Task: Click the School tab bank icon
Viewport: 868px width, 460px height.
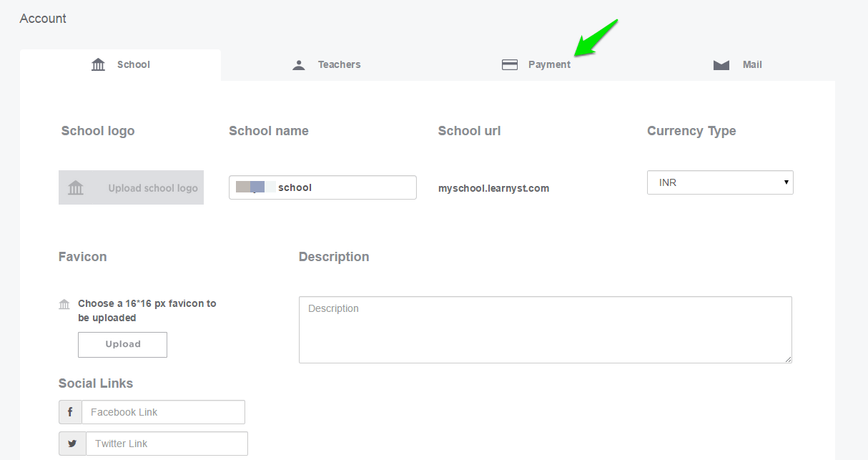Action: click(99, 64)
